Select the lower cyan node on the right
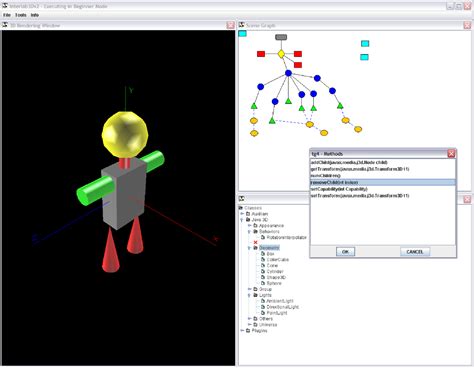The width and height of the screenshot is (474, 380). click(x=364, y=57)
